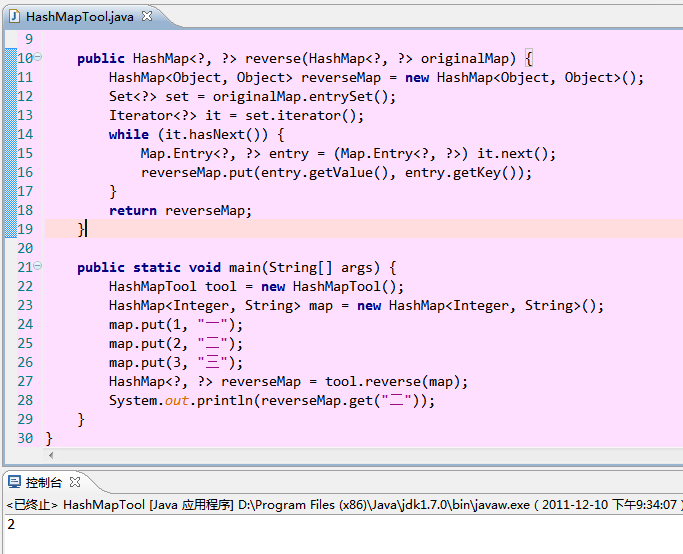The image size is (683, 554).
Task: Click the Java file icon on HashMapTool.java tab
Action: point(14,17)
